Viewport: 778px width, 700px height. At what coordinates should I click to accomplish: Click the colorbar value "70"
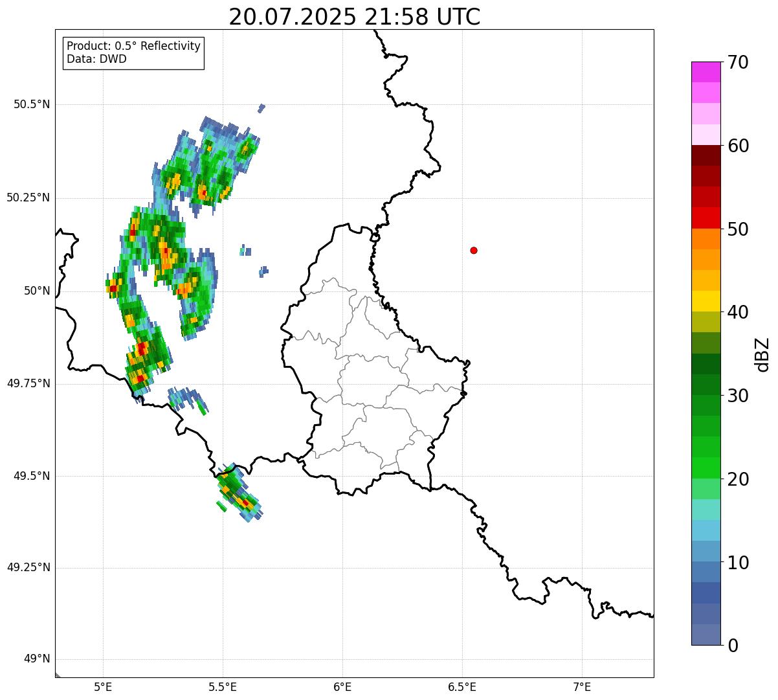pyautogui.click(x=738, y=62)
